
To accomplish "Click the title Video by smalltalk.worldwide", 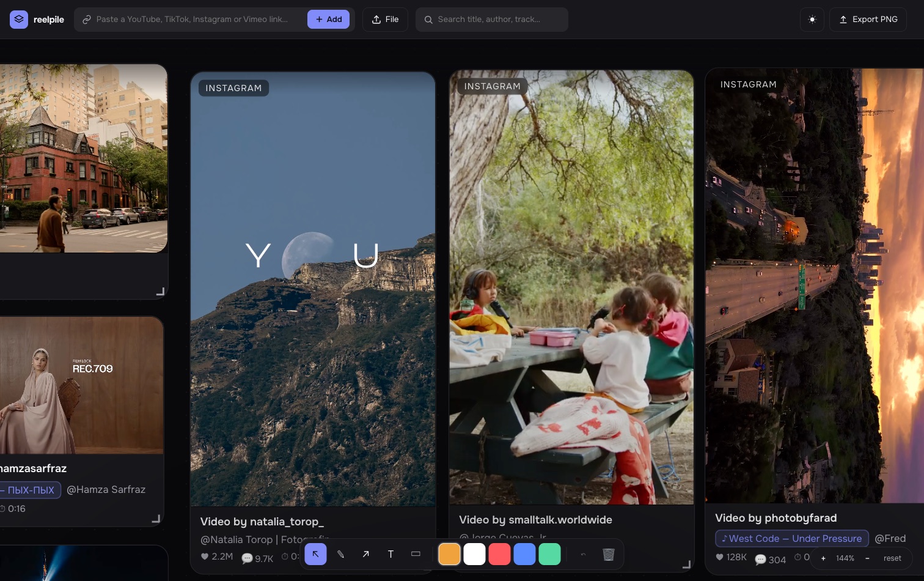I will point(535,520).
